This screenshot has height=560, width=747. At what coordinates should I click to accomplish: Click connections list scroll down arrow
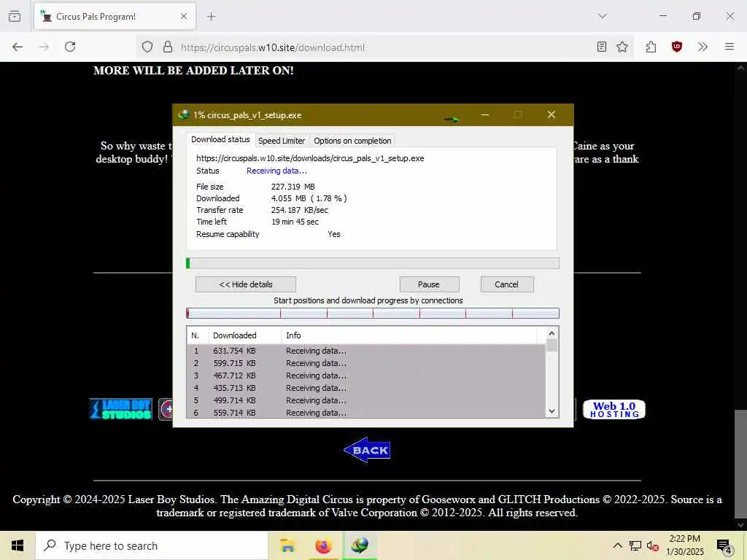(551, 411)
